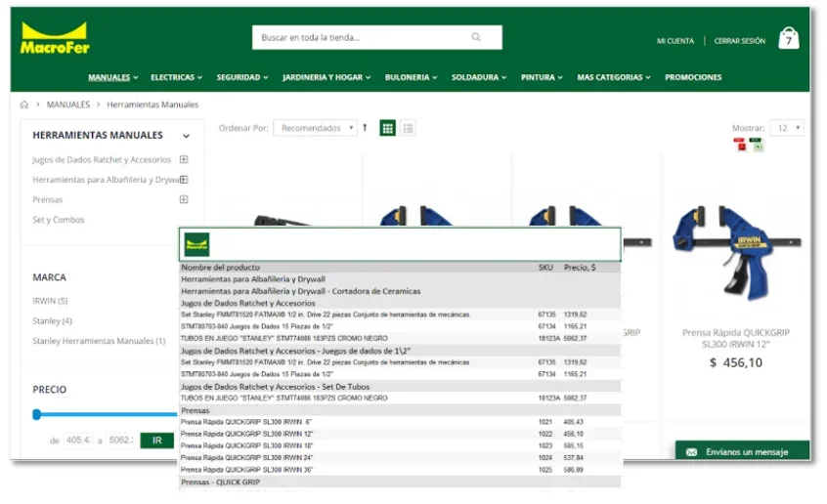Click the Nombre del producto column header

(221, 268)
